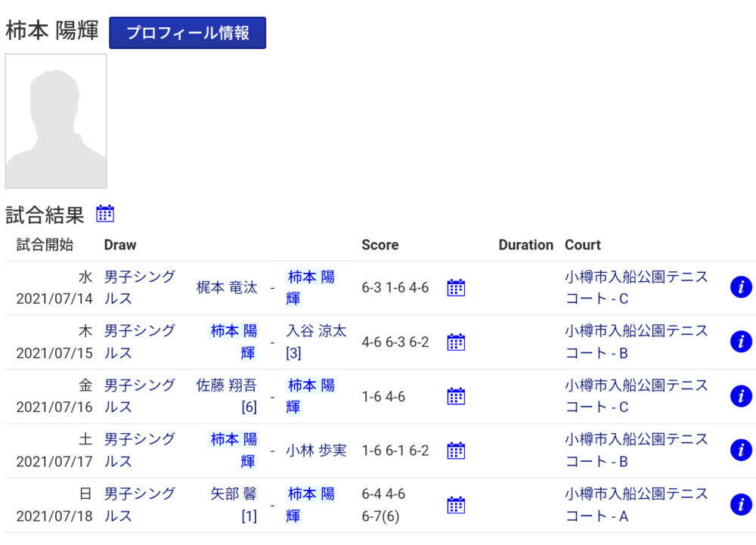The height and width of the screenshot is (545, 756).
Task: Show info icon for the 2021/07/16 match
Action: [741, 396]
